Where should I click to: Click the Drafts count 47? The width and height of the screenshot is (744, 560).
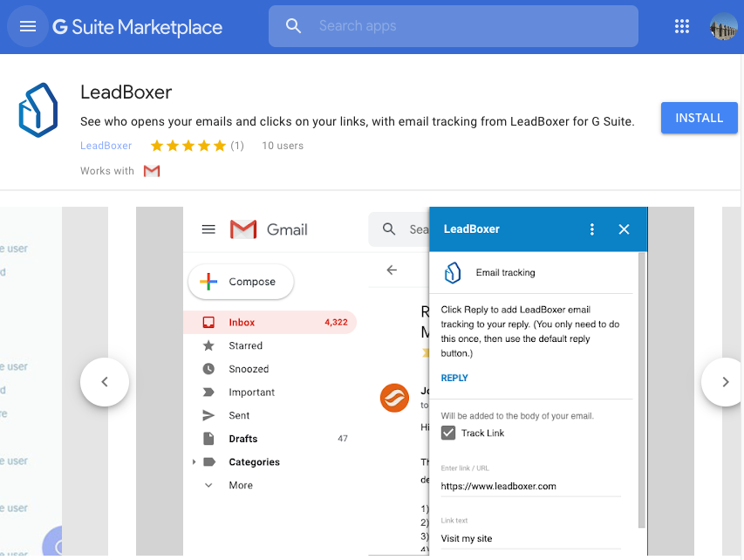click(343, 439)
